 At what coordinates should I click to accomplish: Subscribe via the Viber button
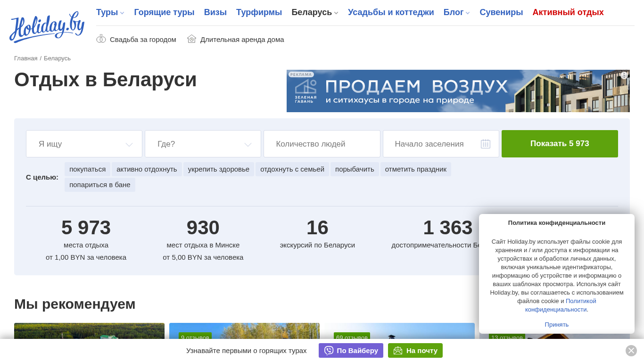(x=351, y=351)
